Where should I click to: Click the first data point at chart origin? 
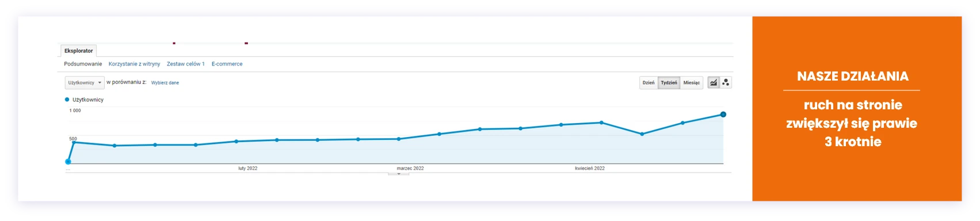pyautogui.click(x=68, y=162)
